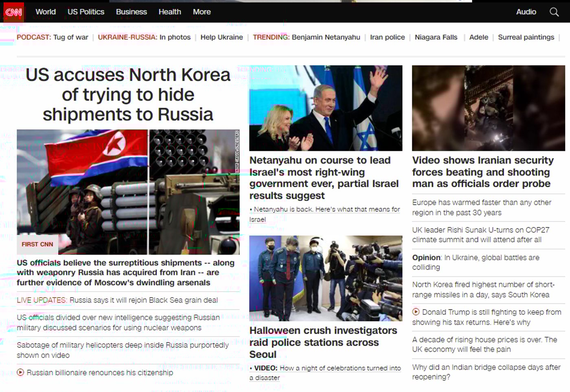Open the Tug of war podcast link
570x392 pixels.
70,37
